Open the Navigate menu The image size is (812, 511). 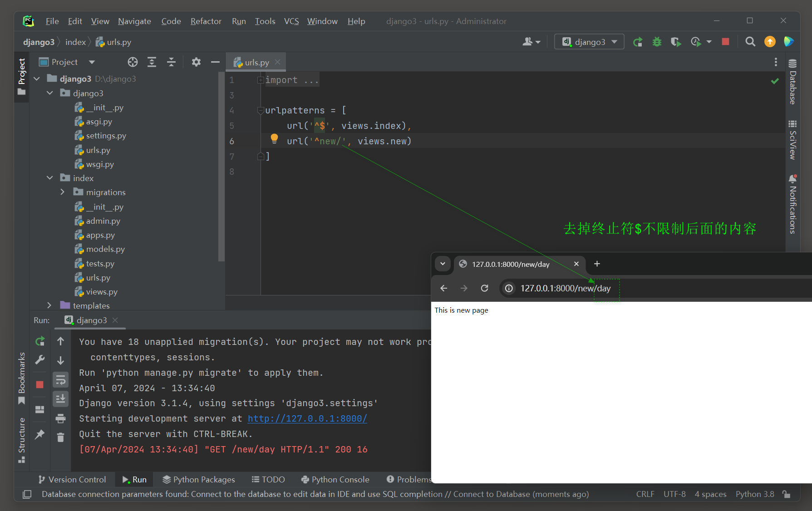(134, 21)
